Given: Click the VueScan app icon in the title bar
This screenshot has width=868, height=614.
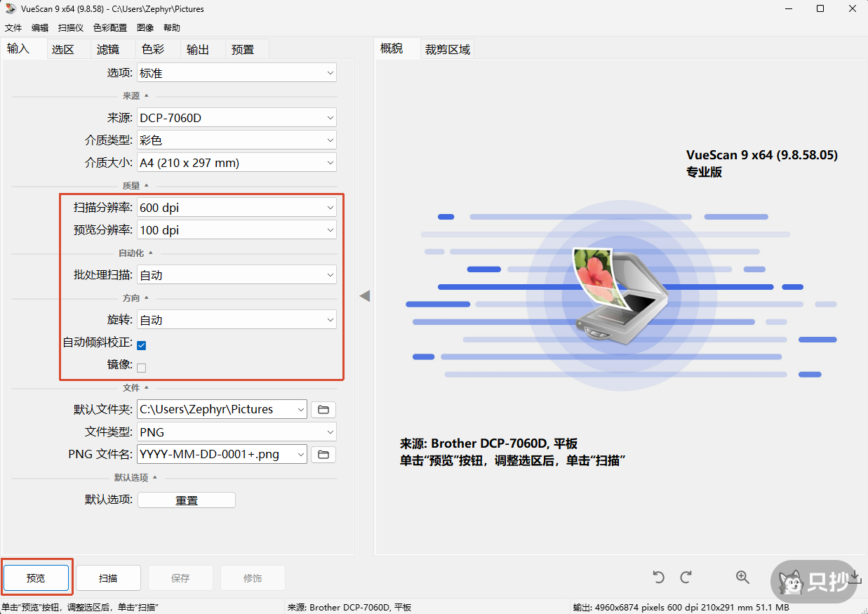Looking at the screenshot, I should 11,9.
